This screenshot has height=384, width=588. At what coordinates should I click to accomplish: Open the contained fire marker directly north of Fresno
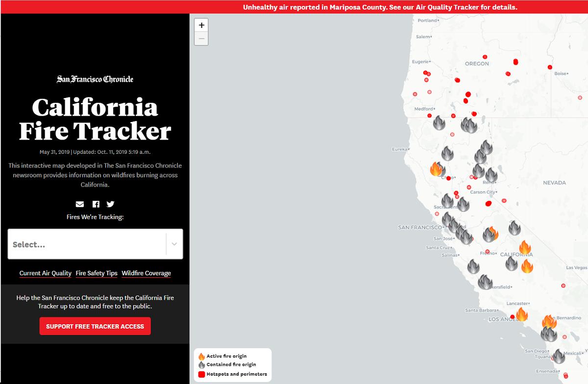489,235
